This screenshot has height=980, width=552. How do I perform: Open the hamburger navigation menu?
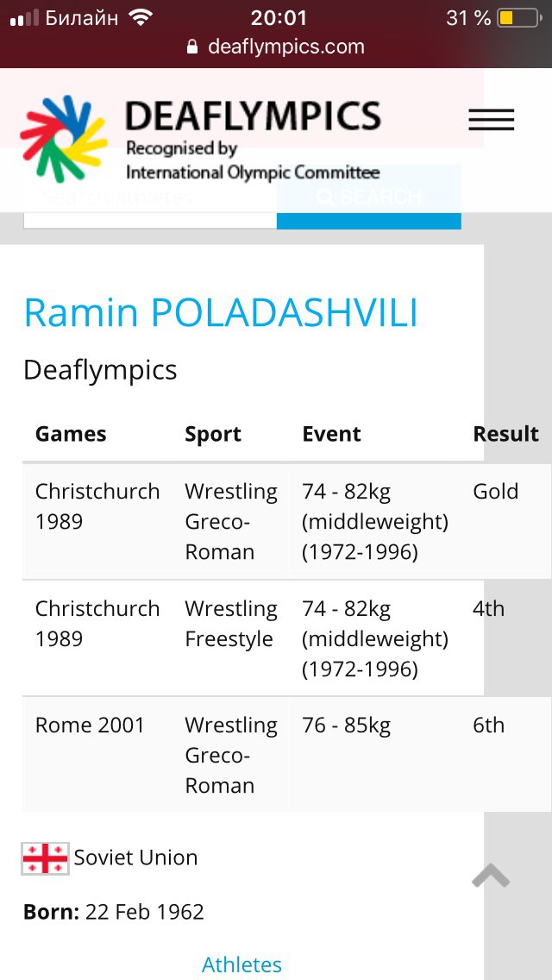coord(491,120)
